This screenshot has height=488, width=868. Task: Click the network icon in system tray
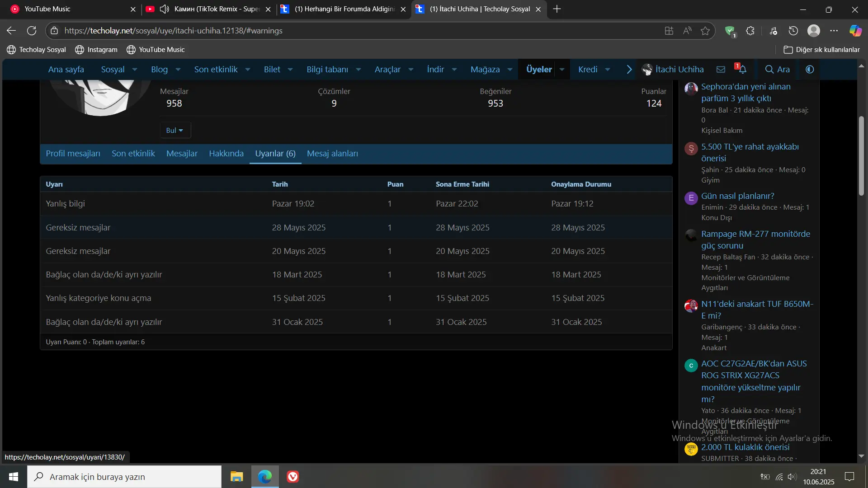click(x=779, y=477)
